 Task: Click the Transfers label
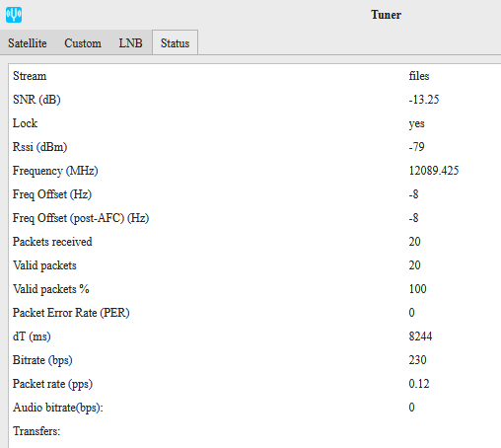click(36, 431)
